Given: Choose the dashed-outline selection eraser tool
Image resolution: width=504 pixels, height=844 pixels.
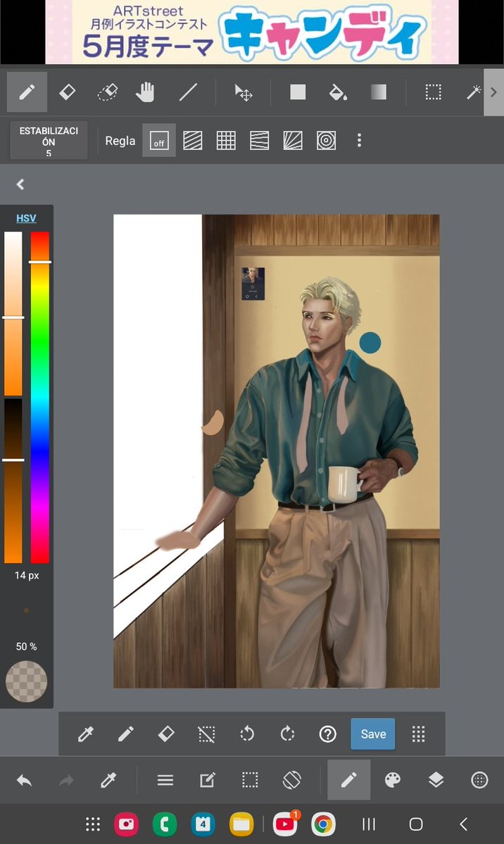Looking at the screenshot, I should pyautogui.click(x=108, y=92).
